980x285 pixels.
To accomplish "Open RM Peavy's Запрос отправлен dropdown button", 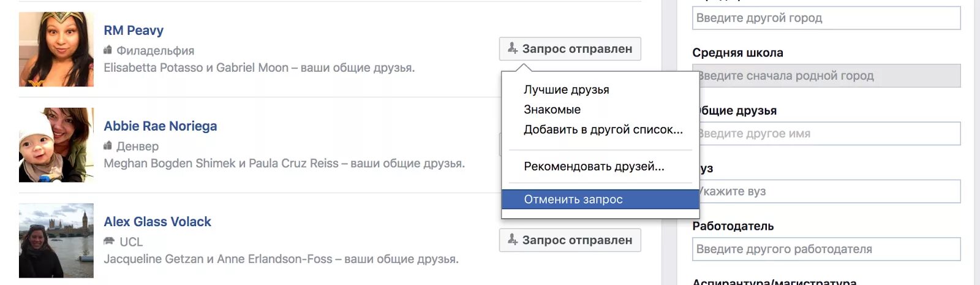I will click(x=570, y=49).
